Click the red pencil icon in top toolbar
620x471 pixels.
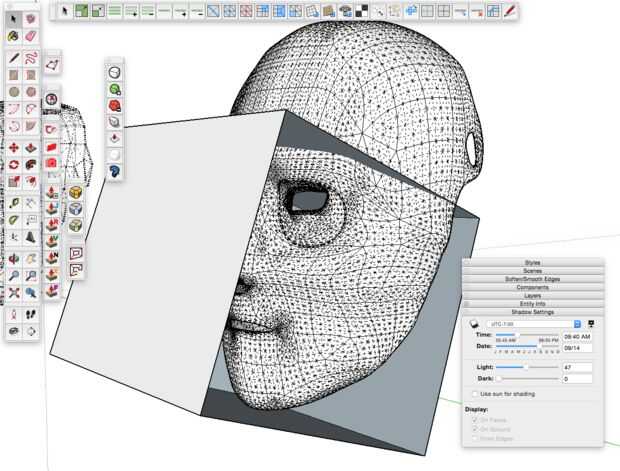pyautogui.click(x=510, y=11)
